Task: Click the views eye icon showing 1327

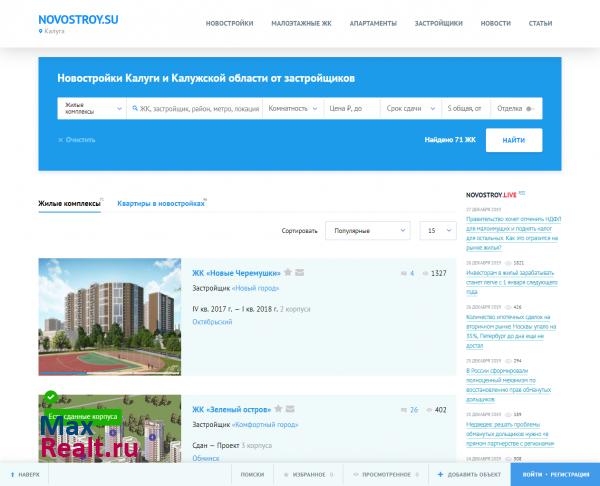Action: [425, 273]
